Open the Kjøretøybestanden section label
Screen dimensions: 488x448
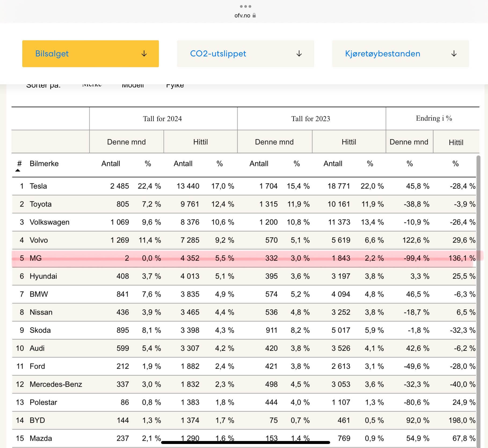(x=383, y=54)
